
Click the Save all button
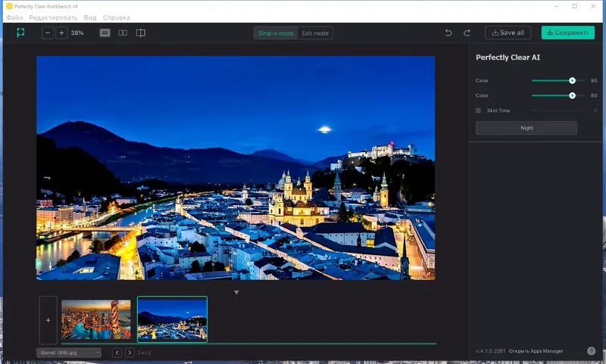(x=508, y=33)
